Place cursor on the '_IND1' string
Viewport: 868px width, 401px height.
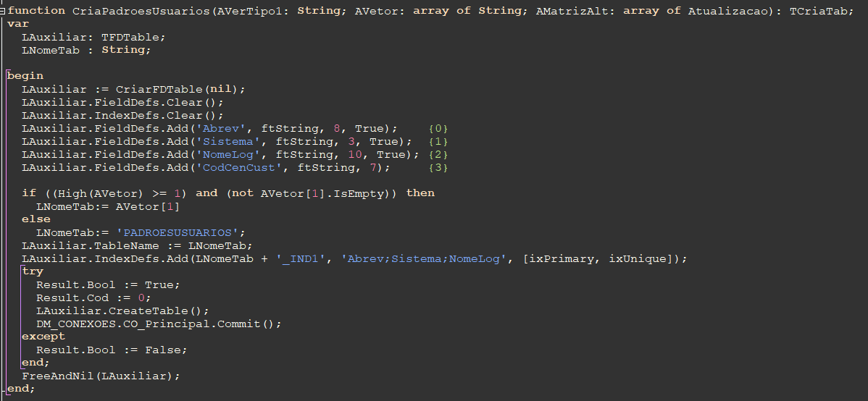(x=301, y=258)
